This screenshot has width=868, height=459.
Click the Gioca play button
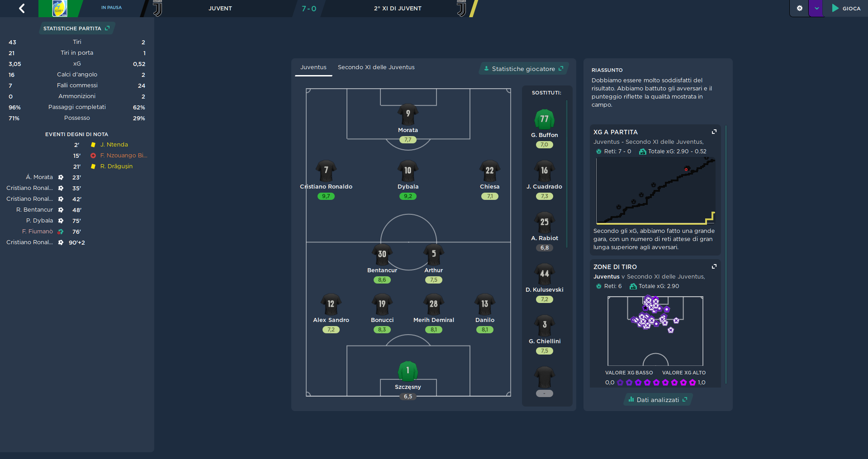(x=846, y=8)
